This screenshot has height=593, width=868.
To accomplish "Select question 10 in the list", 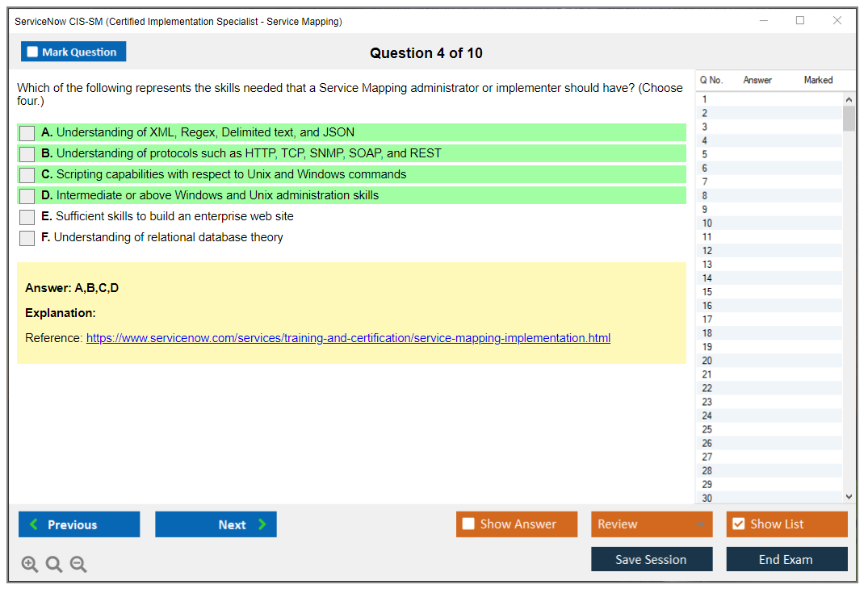I will pos(707,223).
